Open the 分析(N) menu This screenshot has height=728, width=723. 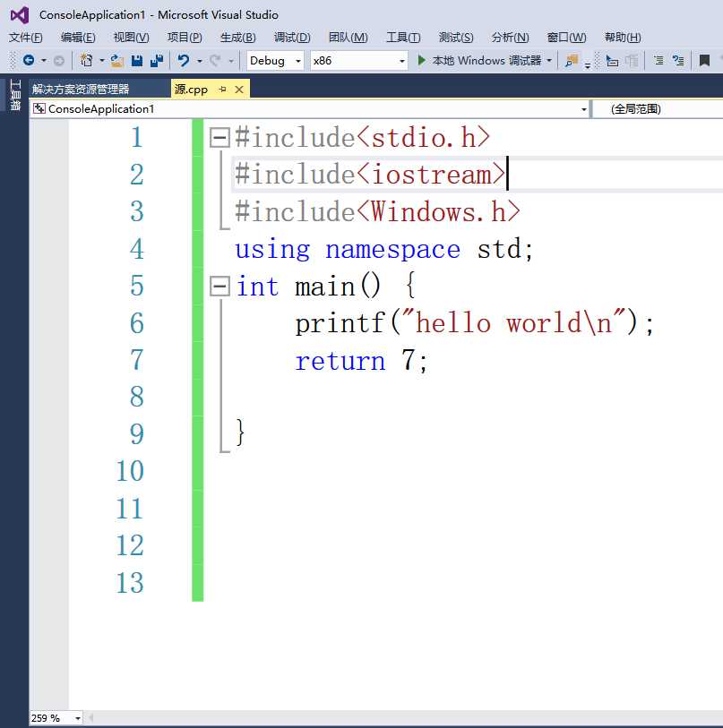pos(510,37)
